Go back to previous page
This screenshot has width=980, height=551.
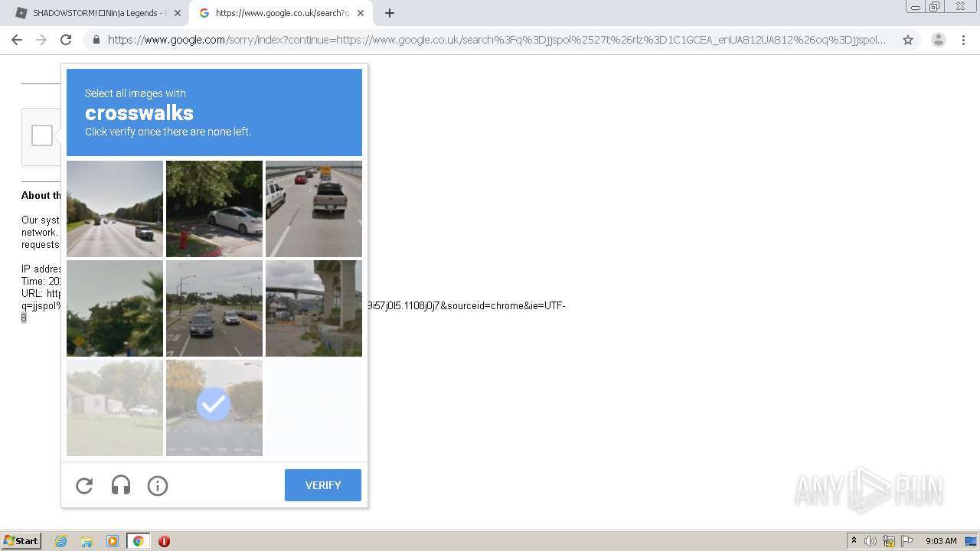coord(17,40)
